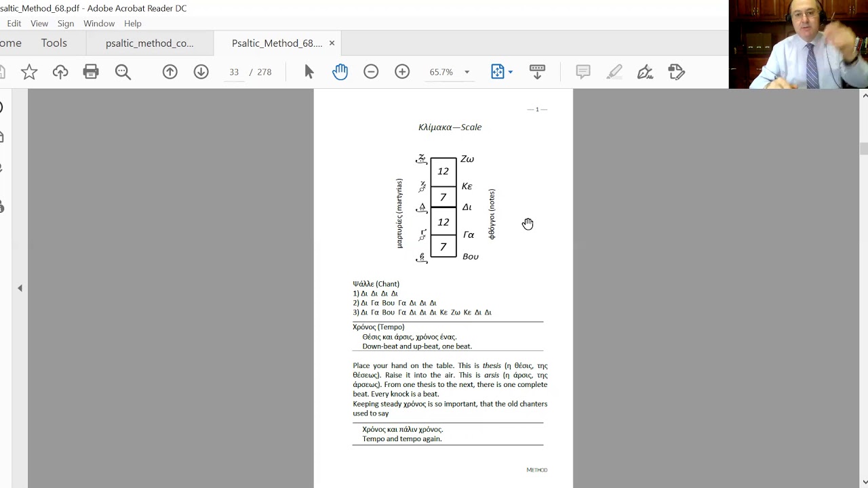This screenshot has height=488, width=868.
Task: Click the vertical scrollbar thumb
Action: [x=864, y=149]
